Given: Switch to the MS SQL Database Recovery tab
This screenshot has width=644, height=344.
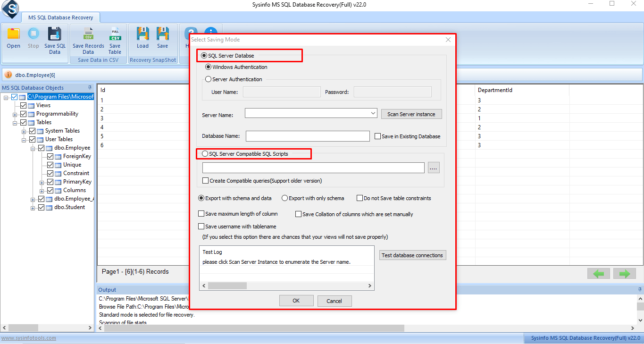Looking at the screenshot, I should [61, 17].
